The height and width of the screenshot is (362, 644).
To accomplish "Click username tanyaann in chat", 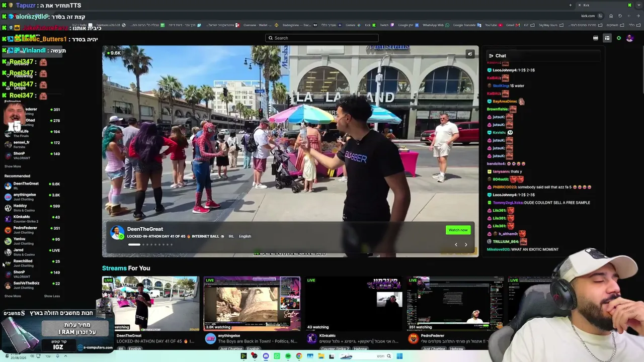I will (501, 171).
